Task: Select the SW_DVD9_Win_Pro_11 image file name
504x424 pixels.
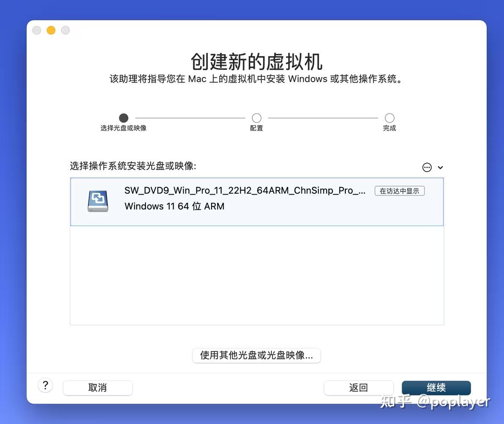Action: 245,190
